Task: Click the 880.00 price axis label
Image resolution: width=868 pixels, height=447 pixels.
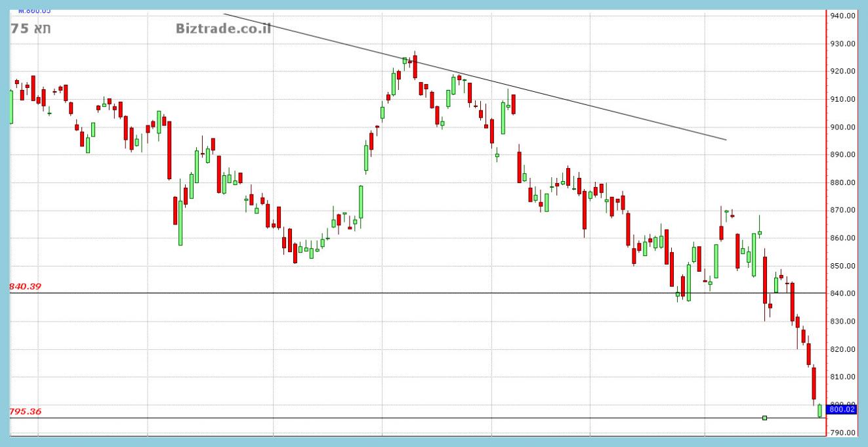Action: (842, 183)
